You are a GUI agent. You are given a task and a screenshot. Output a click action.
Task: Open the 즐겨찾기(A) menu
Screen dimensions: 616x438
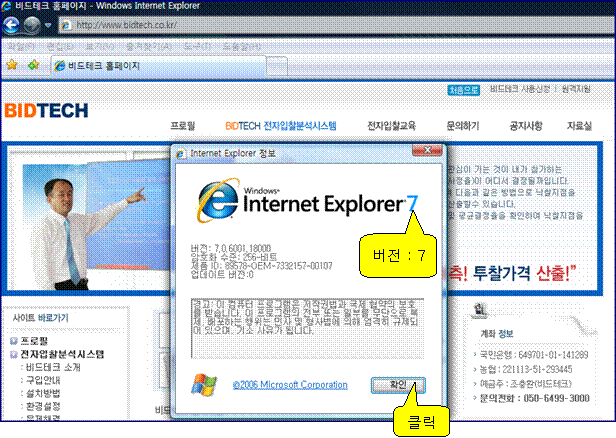point(148,46)
